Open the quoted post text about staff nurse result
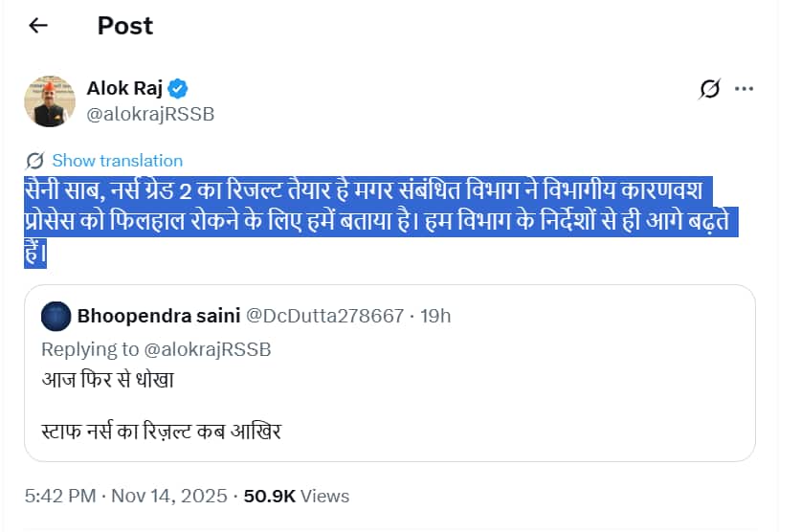 (162, 430)
